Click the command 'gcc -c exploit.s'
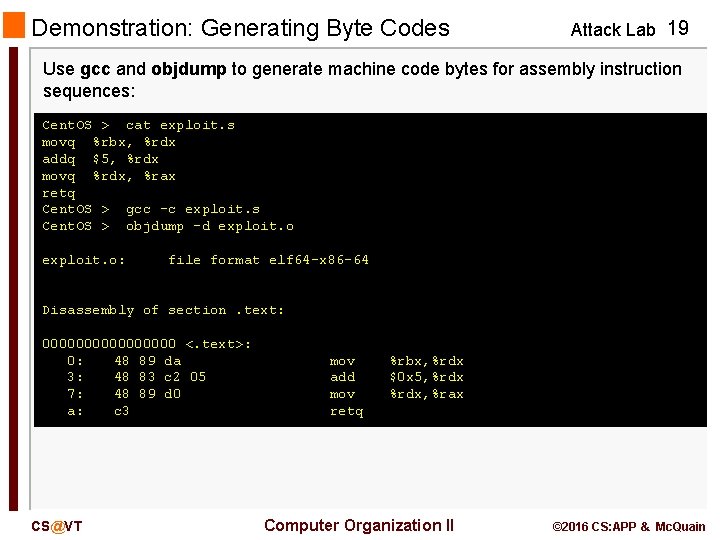The height and width of the screenshot is (540, 720). (x=193, y=210)
